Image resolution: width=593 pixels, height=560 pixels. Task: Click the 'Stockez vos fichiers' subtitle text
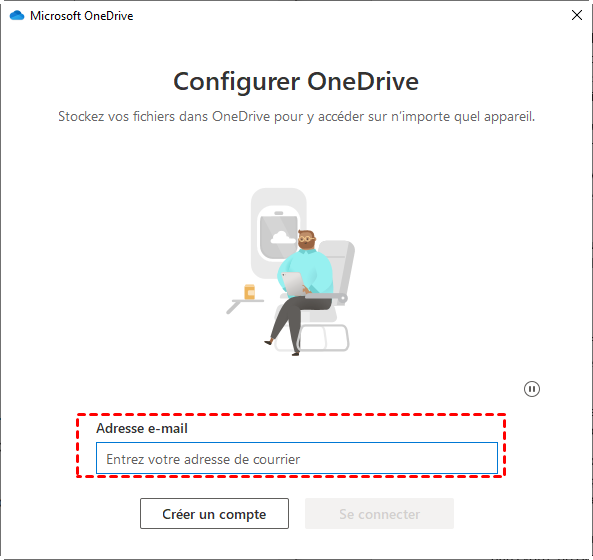[296, 116]
